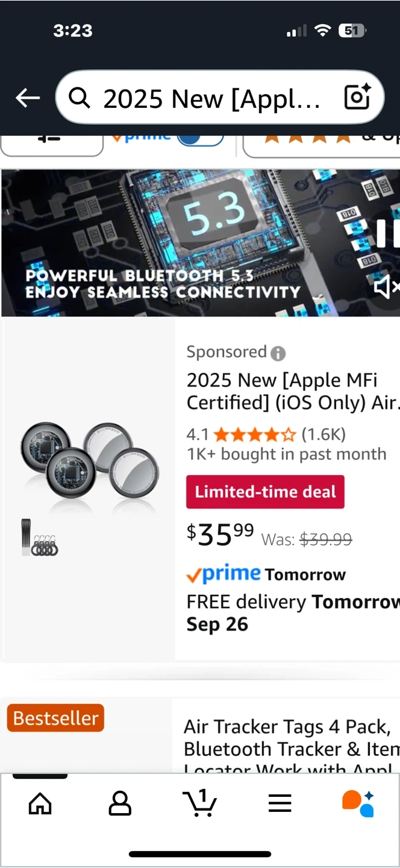Open camera lens search icon
The image size is (400, 868).
[357, 97]
